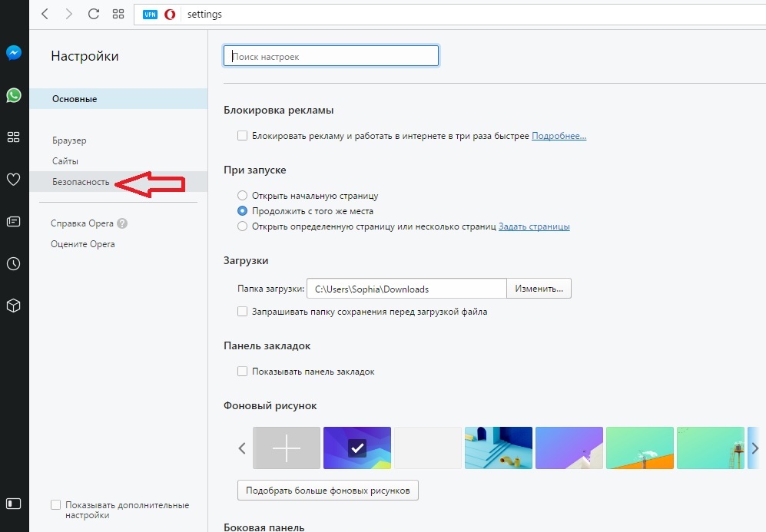Open Personal News icon in sidebar
This screenshot has height=532, width=766.
14,222
